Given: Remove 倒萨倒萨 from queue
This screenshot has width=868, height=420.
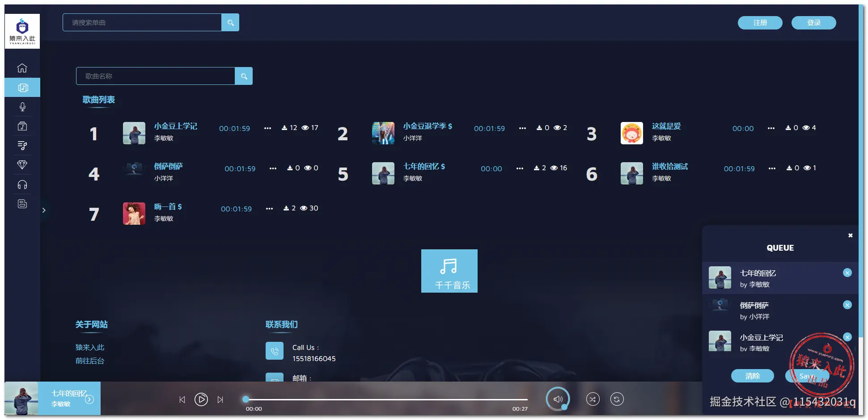Looking at the screenshot, I should pyautogui.click(x=847, y=305).
